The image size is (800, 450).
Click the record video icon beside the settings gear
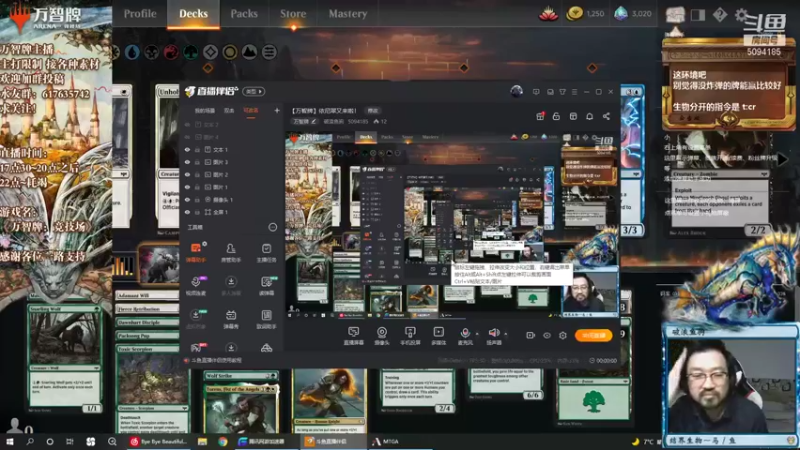(x=531, y=335)
